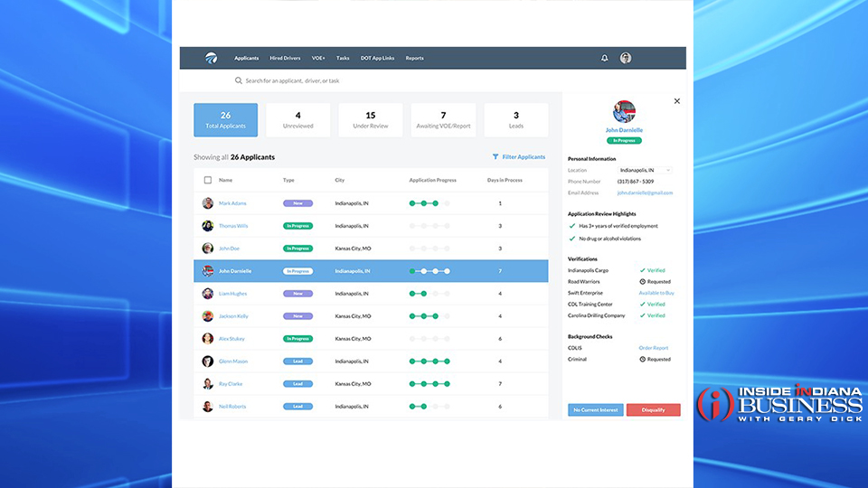Click John Darnielle's large profile photo
The height and width of the screenshot is (488, 868).
(624, 112)
